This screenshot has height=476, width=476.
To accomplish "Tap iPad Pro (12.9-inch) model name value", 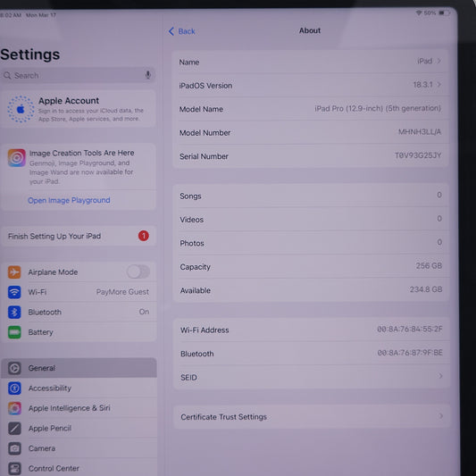I will pos(378,108).
